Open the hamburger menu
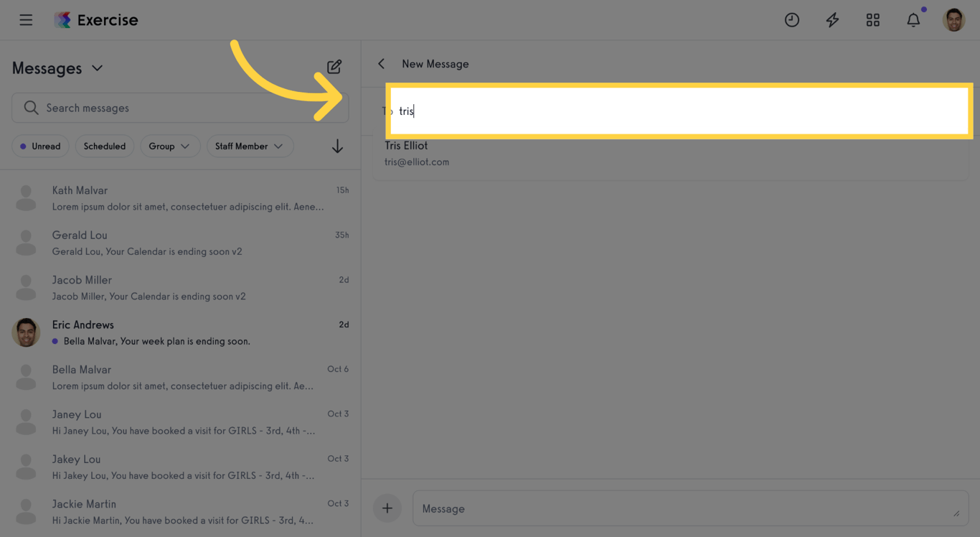Viewport: 980px width, 537px height. click(26, 20)
